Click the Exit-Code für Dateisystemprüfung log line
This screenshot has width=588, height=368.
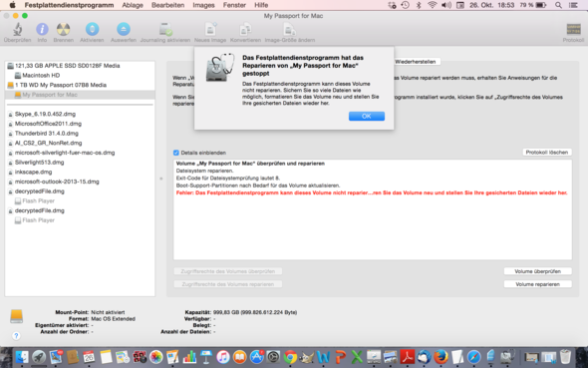(228, 179)
